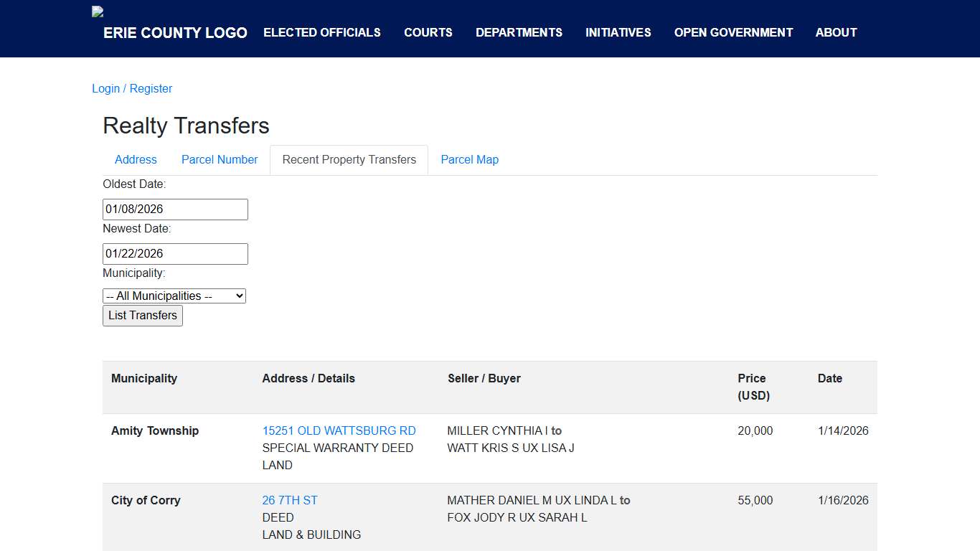This screenshot has height=551, width=980.
Task: Click the Price (USD) column header
Action: [753, 387]
